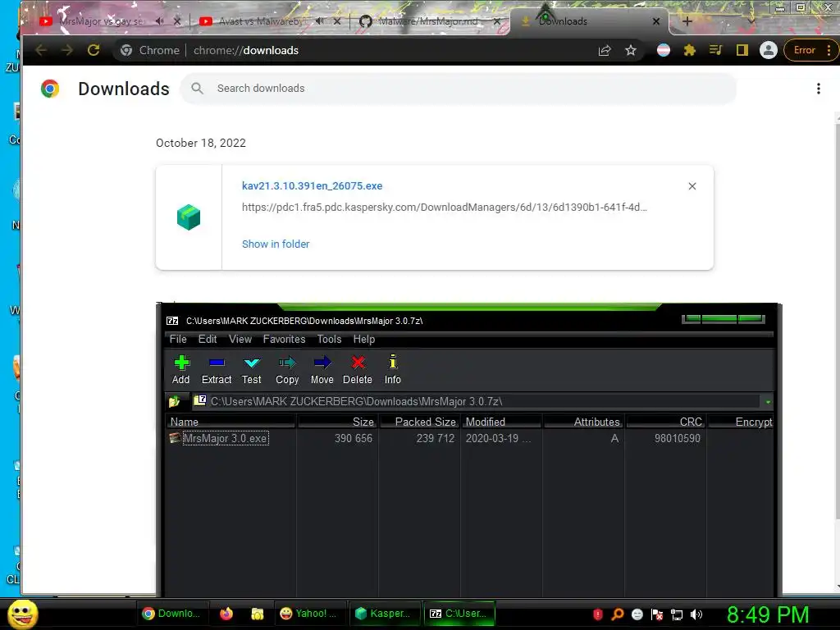This screenshot has width=840, height=630.
Task: Open the Info tool in 7-Zip
Action: tap(393, 370)
